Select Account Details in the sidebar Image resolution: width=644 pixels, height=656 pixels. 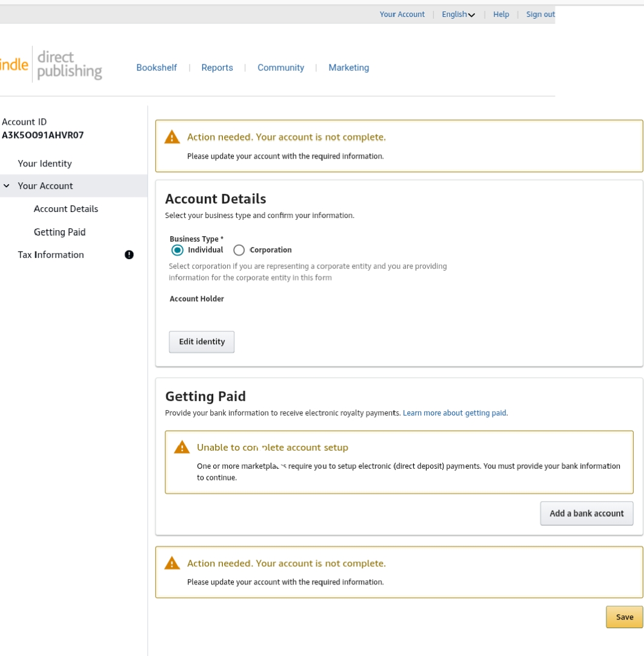pyautogui.click(x=66, y=209)
